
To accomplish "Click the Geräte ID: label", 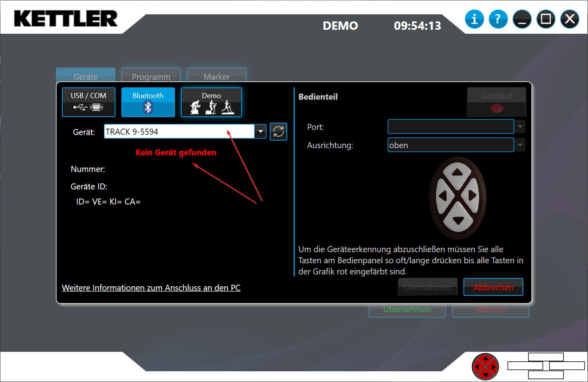I will tap(89, 187).
